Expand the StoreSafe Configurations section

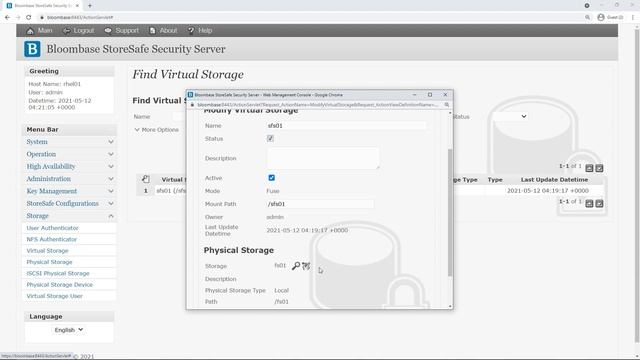69,203
